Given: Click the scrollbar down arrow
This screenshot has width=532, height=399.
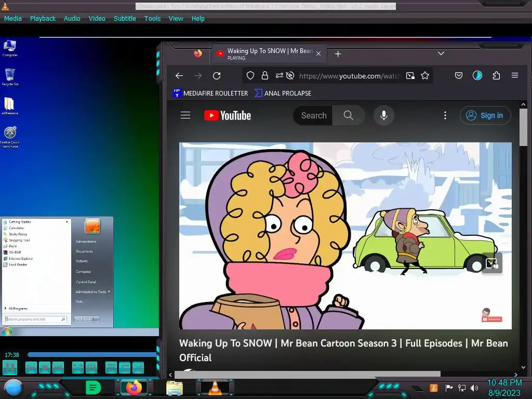Looking at the screenshot, I should click(523, 367).
